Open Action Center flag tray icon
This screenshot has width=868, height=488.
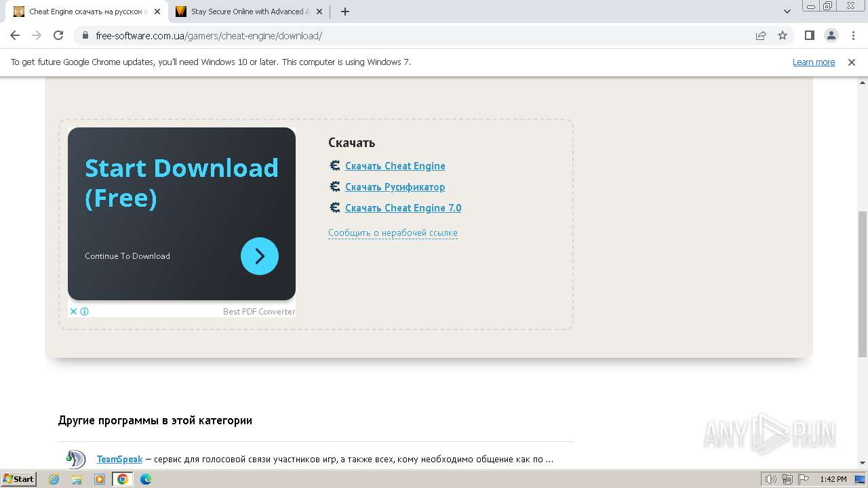[804, 479]
